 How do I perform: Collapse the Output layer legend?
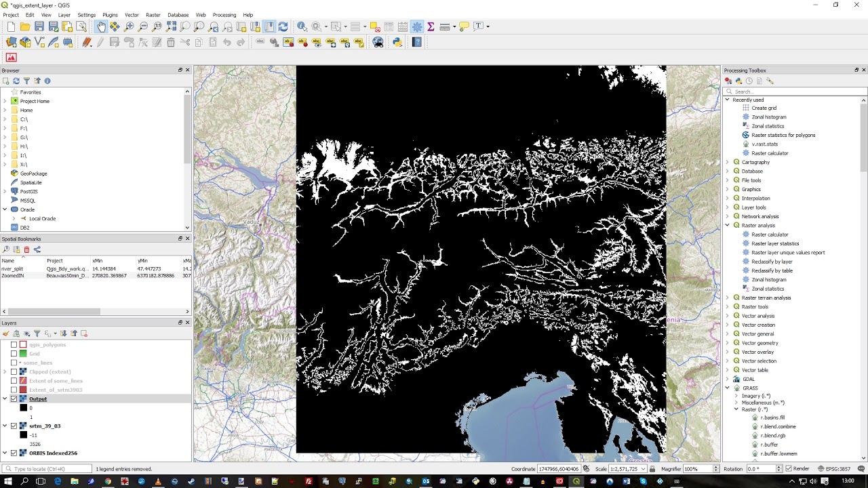pyautogui.click(x=5, y=399)
